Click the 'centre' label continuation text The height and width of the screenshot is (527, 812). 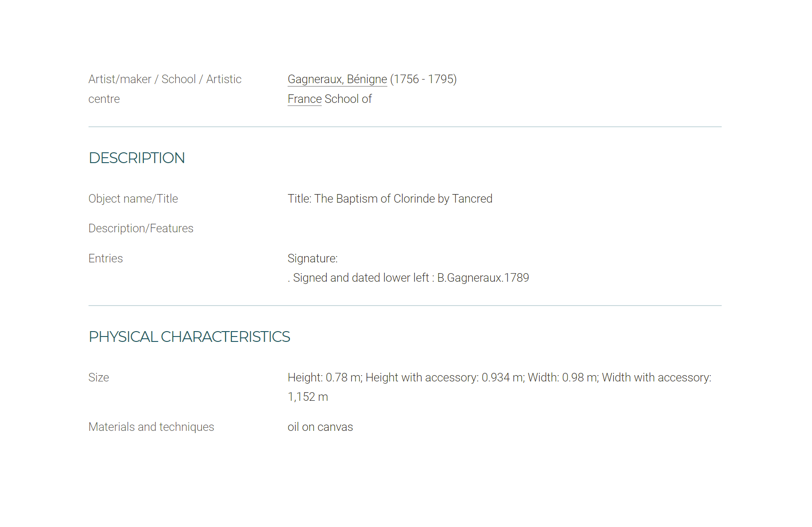point(104,99)
